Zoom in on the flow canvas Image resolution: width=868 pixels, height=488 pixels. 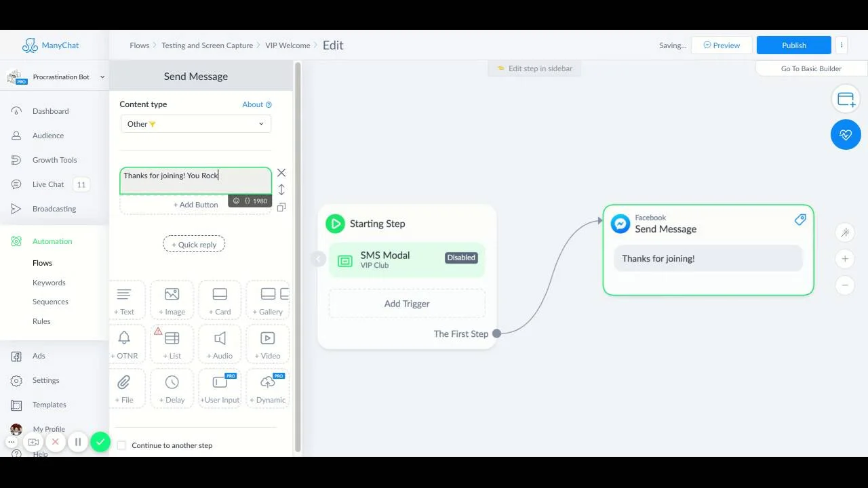[x=845, y=259]
